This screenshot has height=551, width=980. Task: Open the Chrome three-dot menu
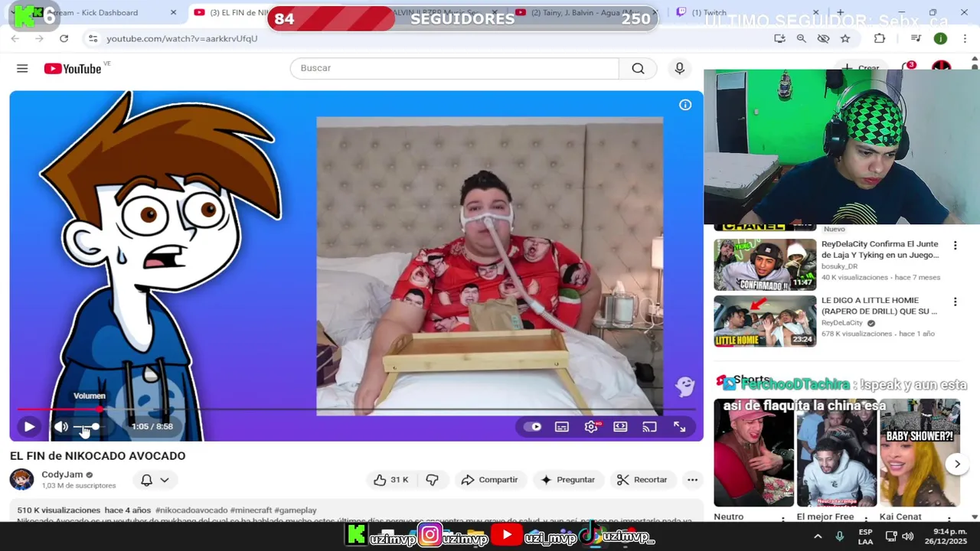965,38
